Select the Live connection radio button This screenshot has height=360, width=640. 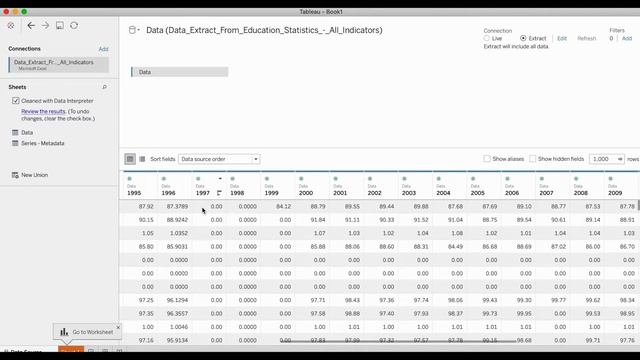tap(487, 38)
